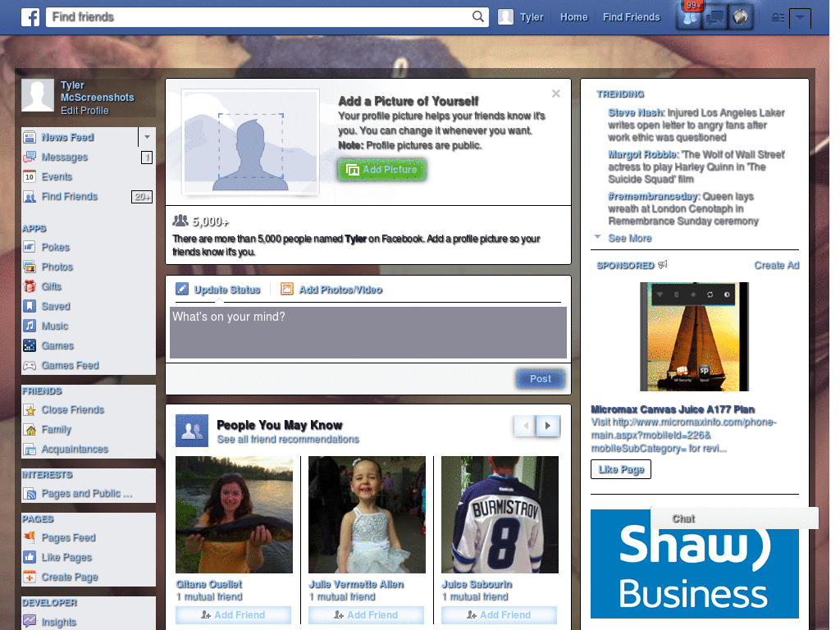Click the Games icon

[30, 345]
